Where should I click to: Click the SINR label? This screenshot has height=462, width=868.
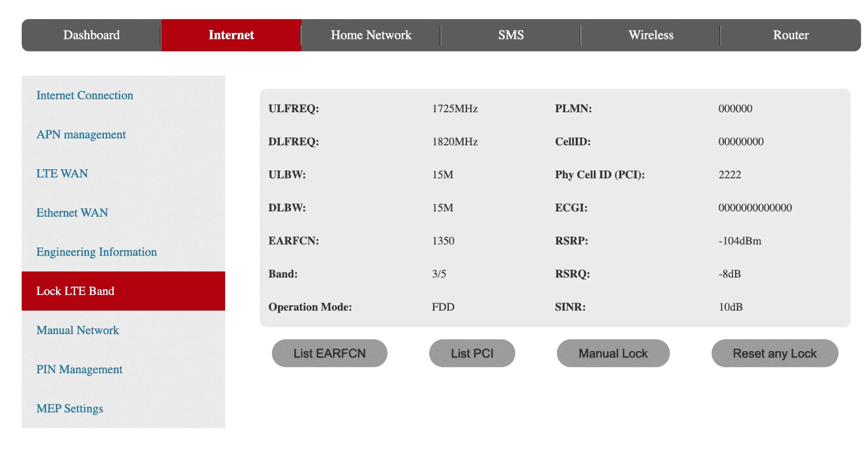[570, 307]
